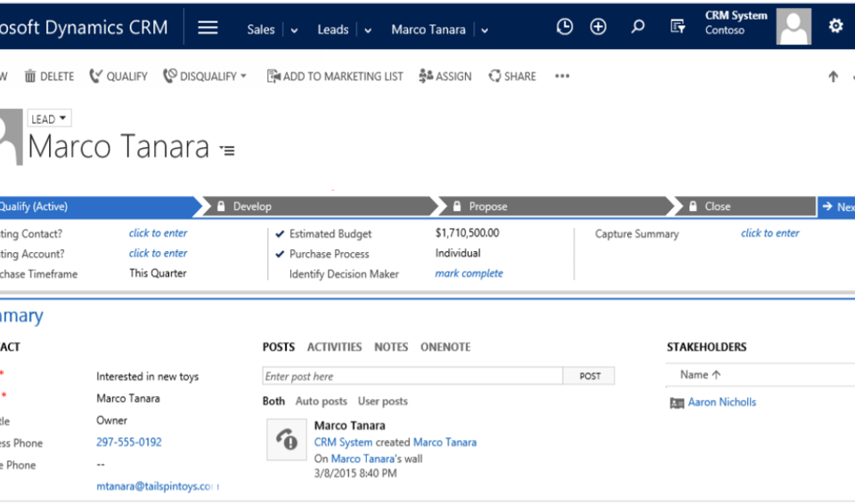Click the POST button
The image size is (855, 504).
(x=590, y=376)
